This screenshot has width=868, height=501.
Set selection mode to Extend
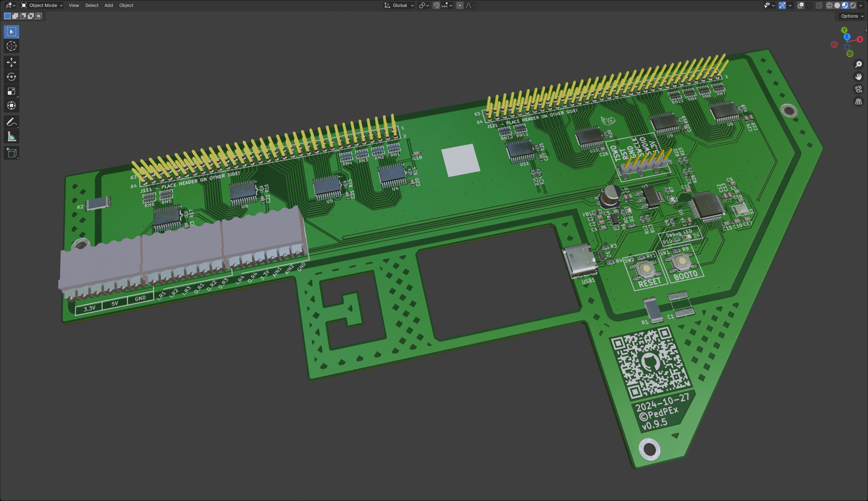click(x=15, y=16)
